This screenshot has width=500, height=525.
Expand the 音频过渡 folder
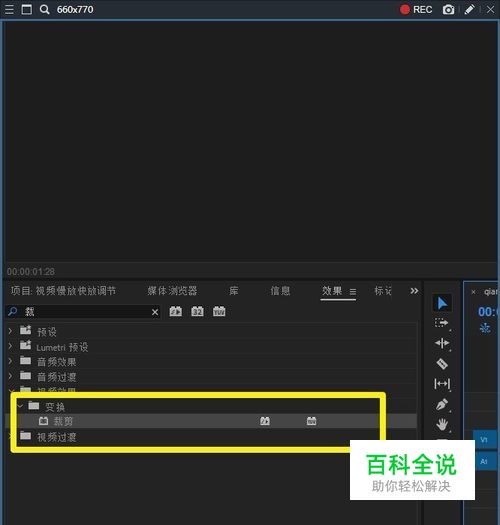(x=10, y=376)
